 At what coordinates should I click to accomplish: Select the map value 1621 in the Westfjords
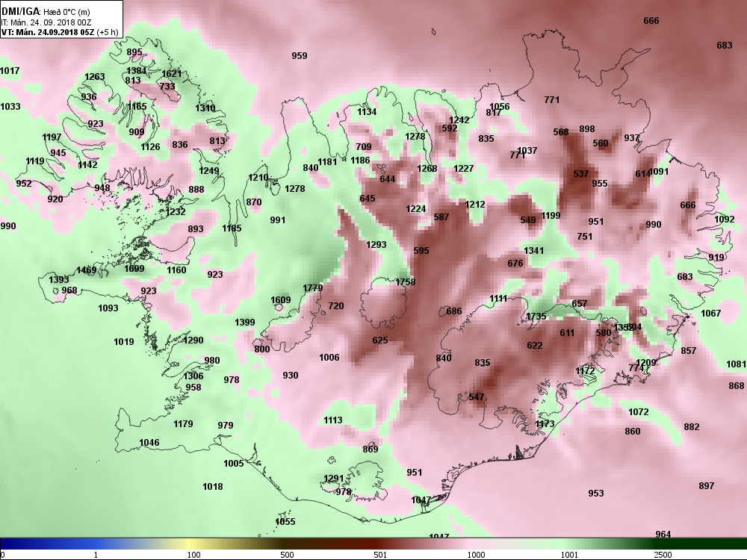point(172,74)
